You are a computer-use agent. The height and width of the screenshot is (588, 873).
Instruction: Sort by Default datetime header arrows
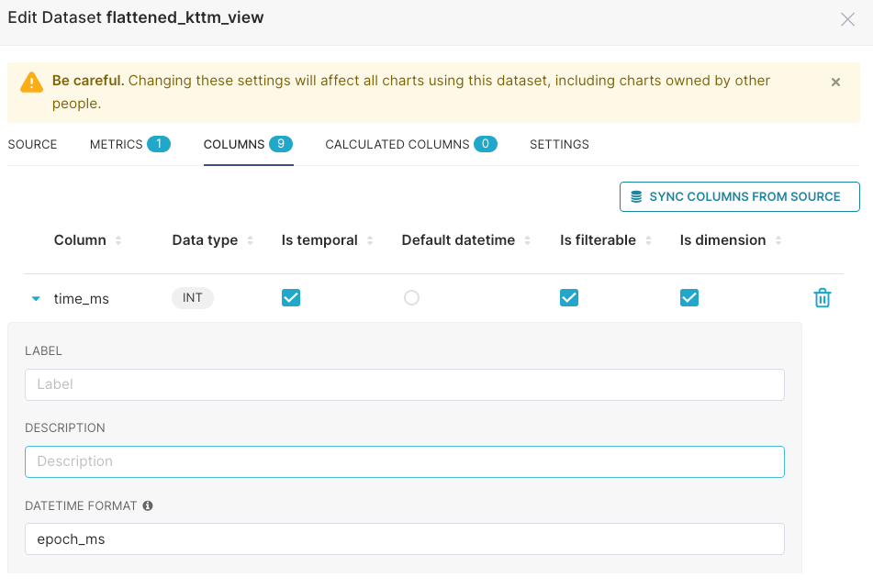tap(527, 240)
